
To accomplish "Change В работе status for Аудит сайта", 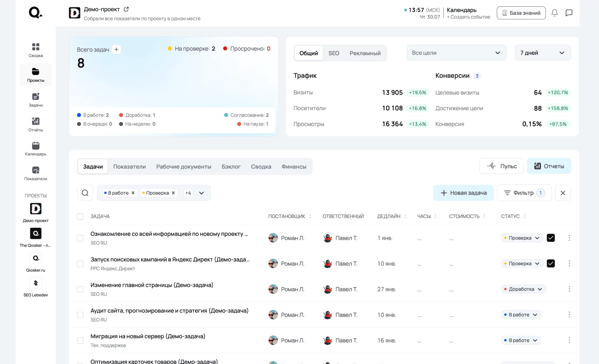I will coord(521,315).
